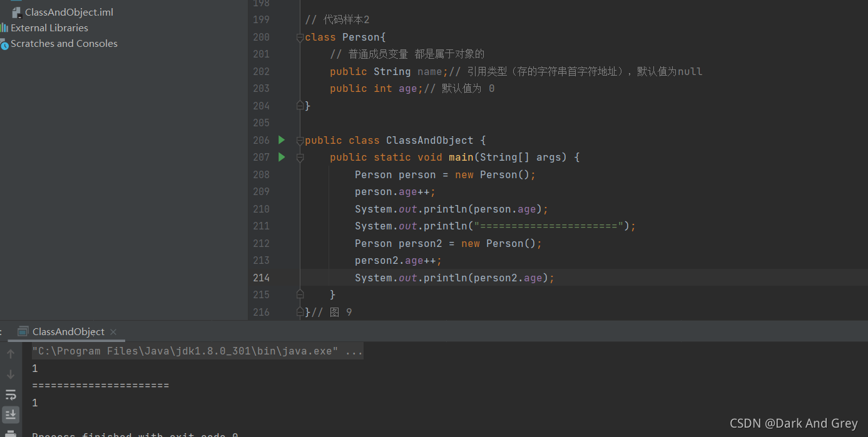The height and width of the screenshot is (437, 868).
Task: Click the '// 图 9' comment on line 216
Action: (x=332, y=312)
